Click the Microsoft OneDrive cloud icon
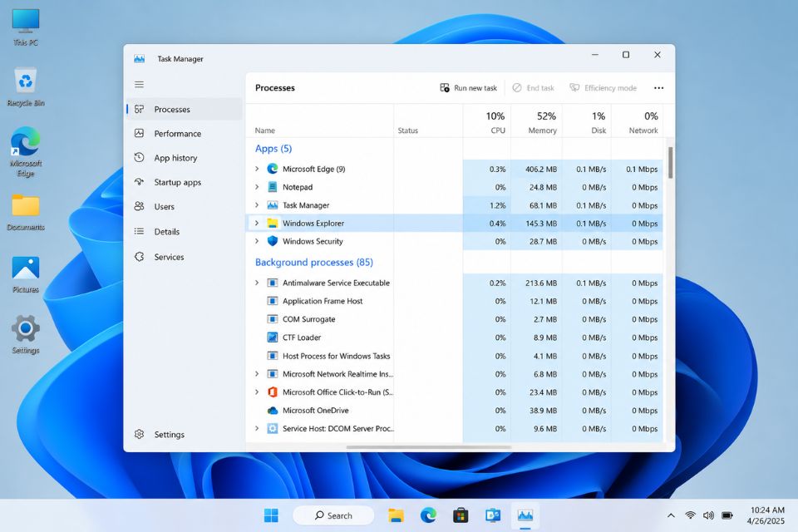 click(x=273, y=411)
